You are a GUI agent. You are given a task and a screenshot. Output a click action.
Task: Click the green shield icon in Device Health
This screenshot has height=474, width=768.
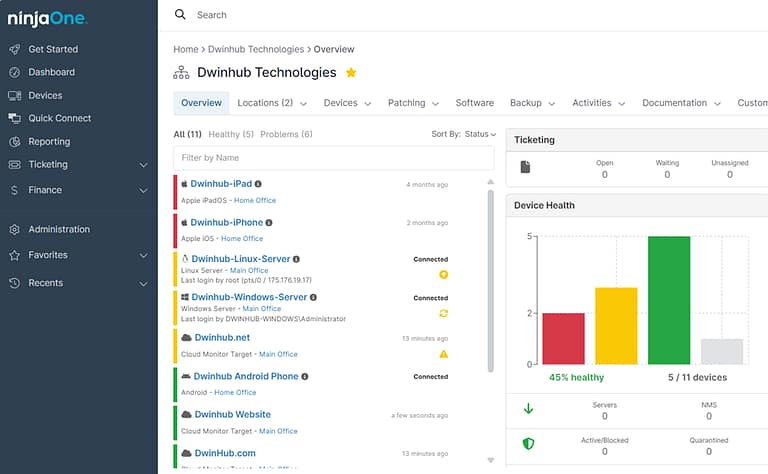[x=529, y=445]
